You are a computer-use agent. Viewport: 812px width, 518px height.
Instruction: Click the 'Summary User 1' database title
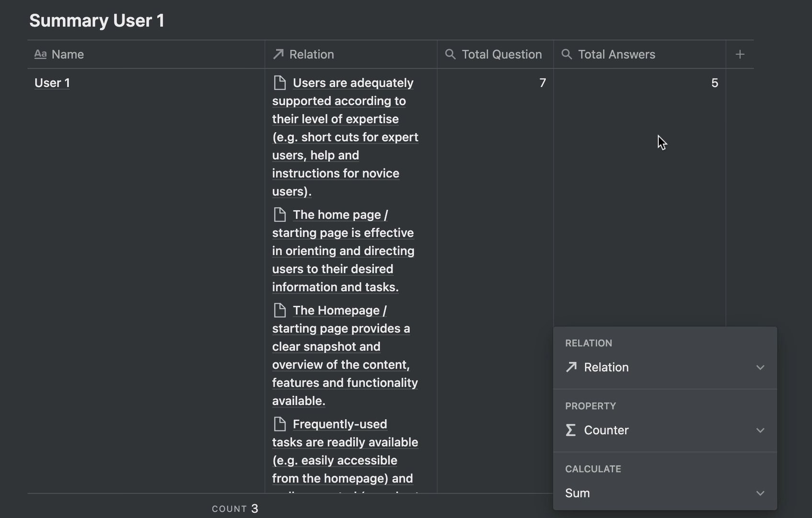(97, 21)
